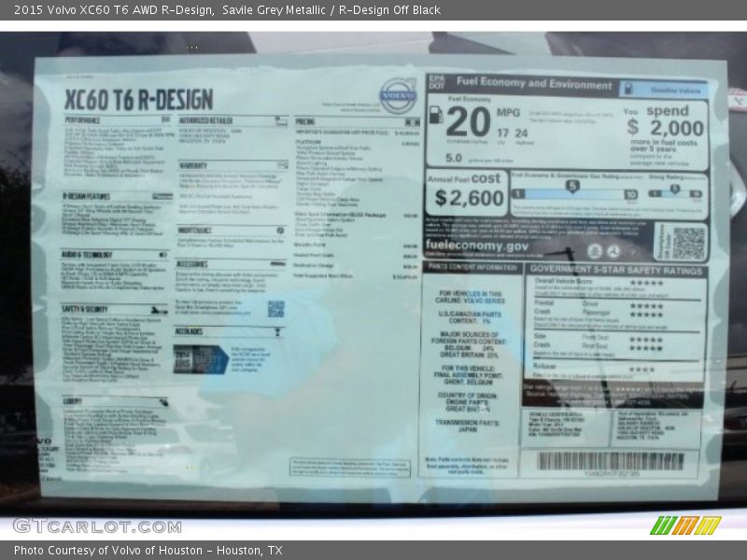Click the large '20' combined MPG number
This screenshot has height=560, width=747.
tap(469, 122)
